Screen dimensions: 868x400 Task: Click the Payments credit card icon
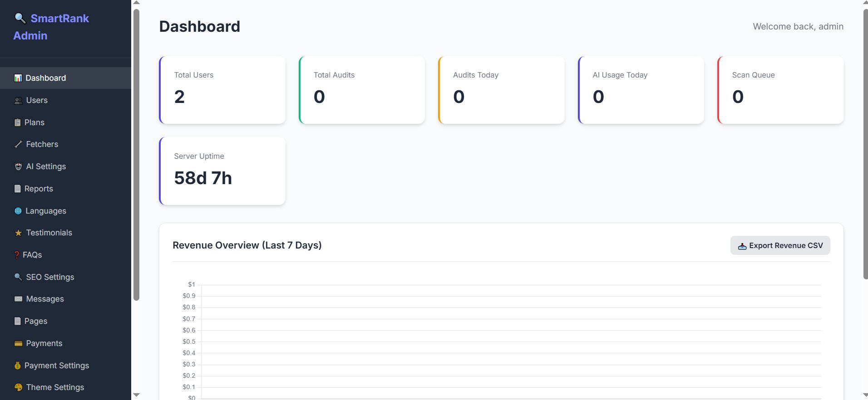[x=18, y=344]
